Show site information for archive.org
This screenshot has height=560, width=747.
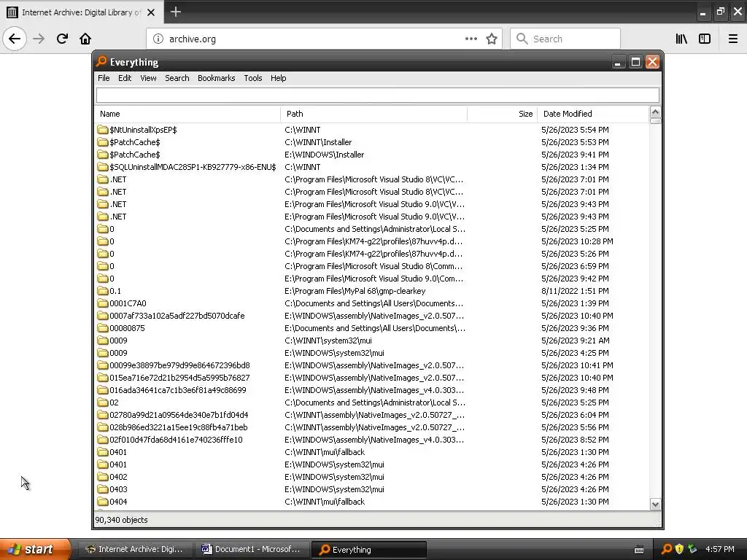(x=158, y=39)
